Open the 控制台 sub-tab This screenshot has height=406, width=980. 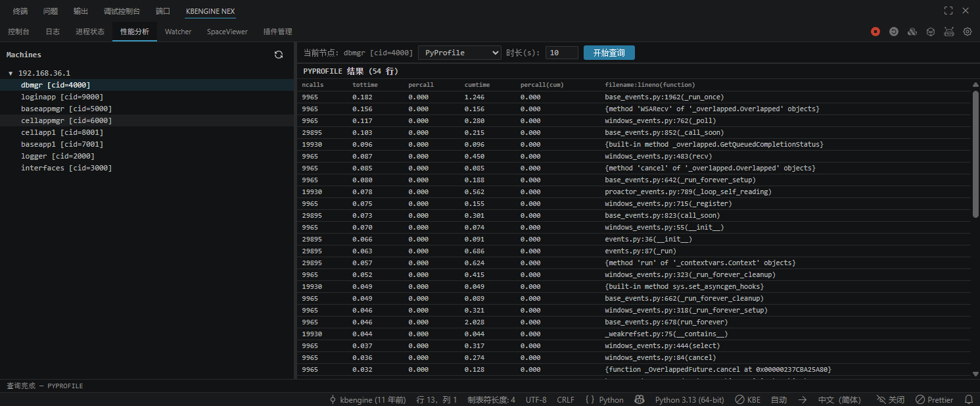pos(18,32)
